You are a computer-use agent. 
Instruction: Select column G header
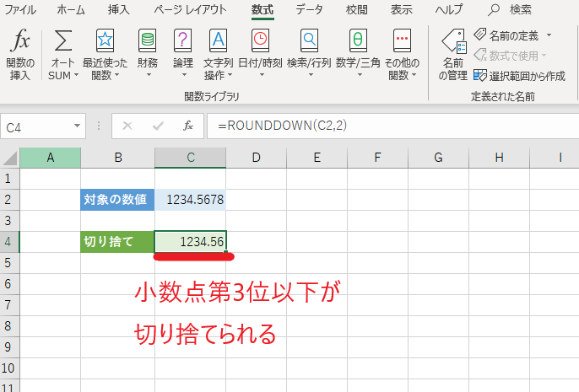click(438, 158)
